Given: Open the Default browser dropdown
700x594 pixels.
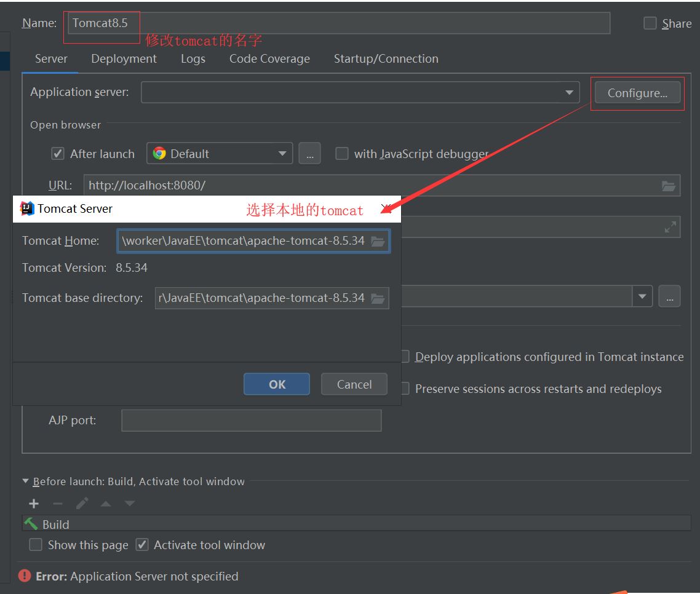Looking at the screenshot, I should [x=220, y=154].
